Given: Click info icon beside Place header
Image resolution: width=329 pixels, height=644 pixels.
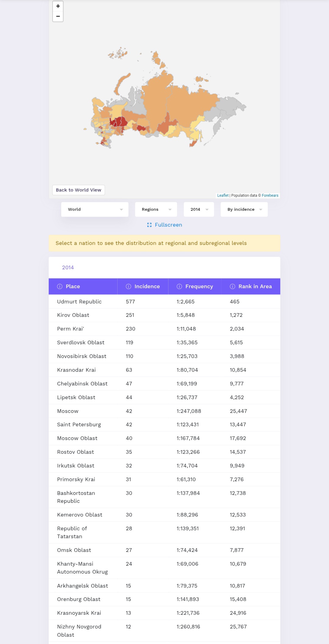Looking at the screenshot, I should tap(60, 286).
